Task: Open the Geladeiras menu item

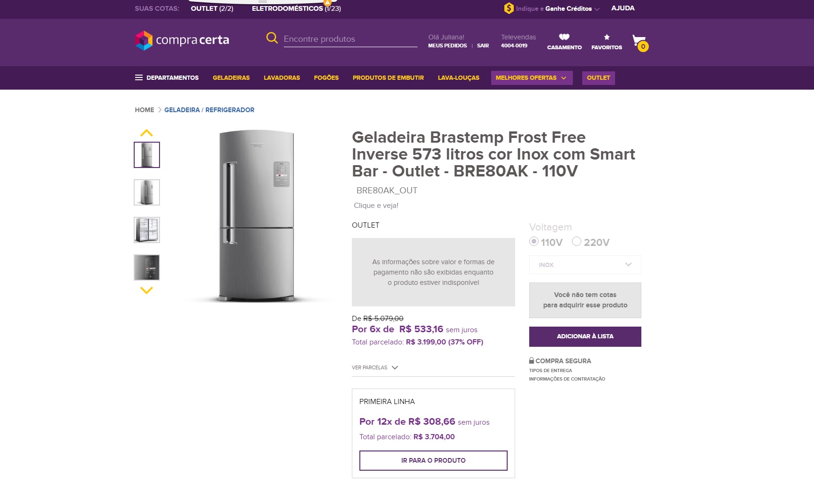Action: (x=231, y=78)
